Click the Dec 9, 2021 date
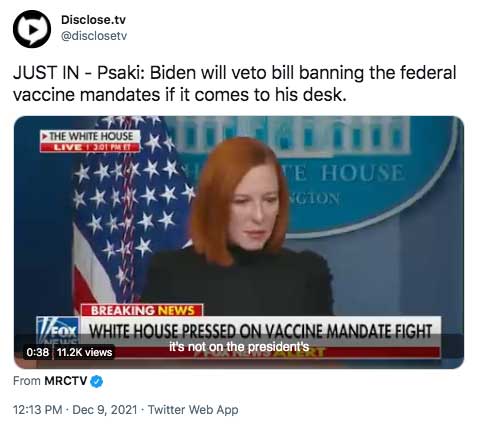The image size is (480, 424). (x=105, y=410)
